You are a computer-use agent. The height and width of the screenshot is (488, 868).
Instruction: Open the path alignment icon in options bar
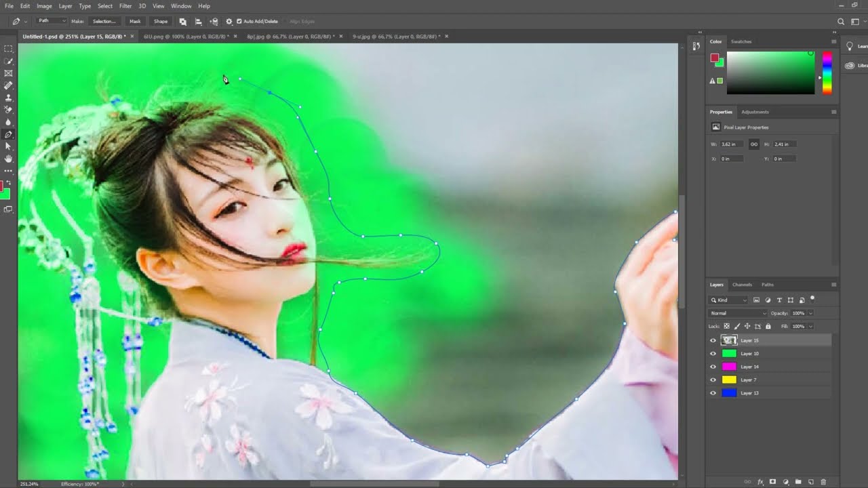pyautogui.click(x=198, y=22)
